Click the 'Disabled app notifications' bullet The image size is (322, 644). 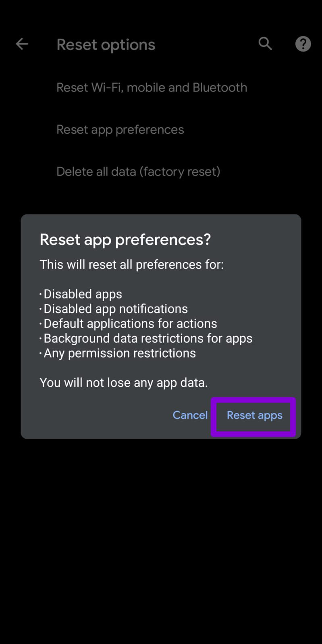[115, 309]
